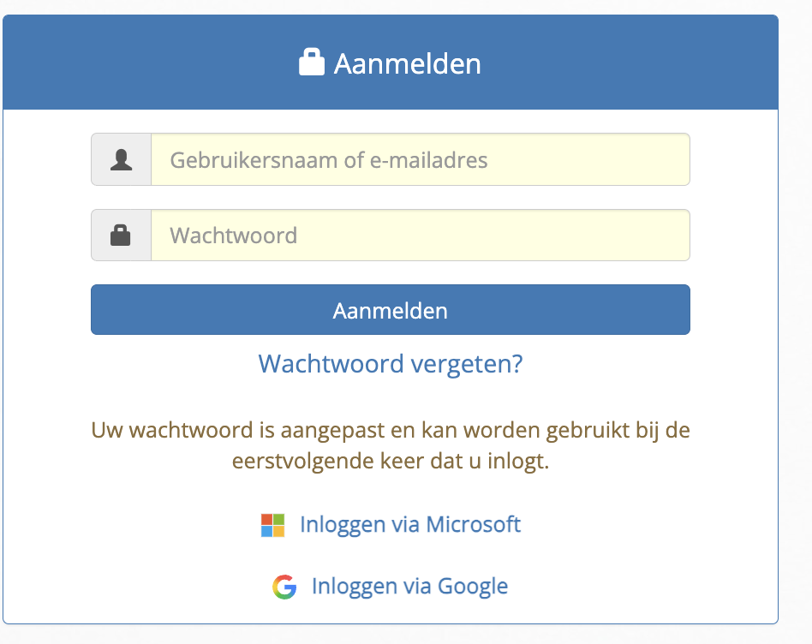The image size is (812, 644).
Task: Open the Wachtwoord vergeten? link
Action: [391, 364]
